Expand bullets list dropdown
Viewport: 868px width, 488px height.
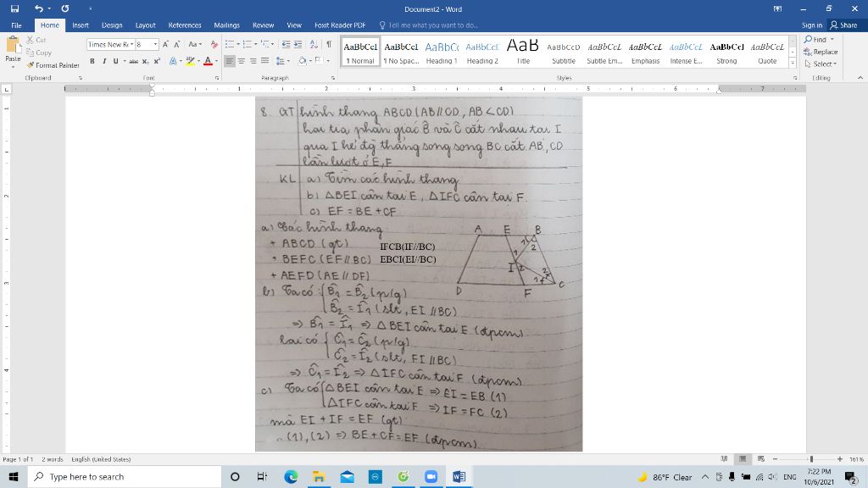(238, 44)
